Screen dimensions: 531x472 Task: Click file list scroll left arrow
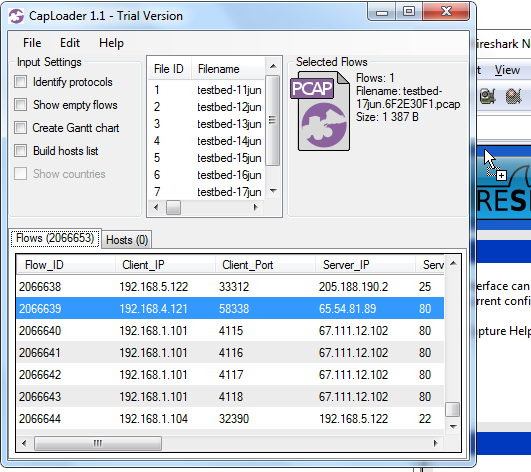point(156,207)
